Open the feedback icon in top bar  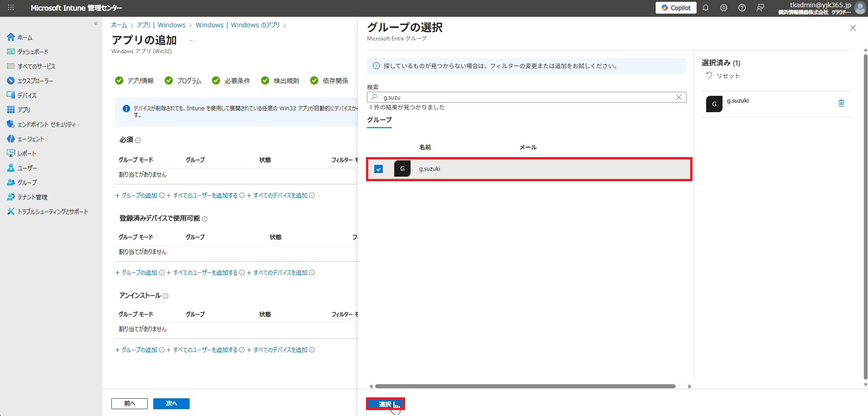tap(760, 8)
